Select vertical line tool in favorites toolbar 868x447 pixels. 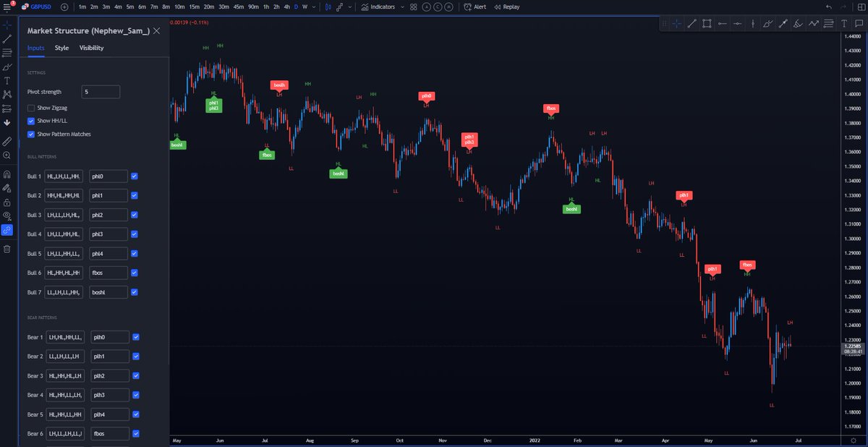[x=752, y=24]
